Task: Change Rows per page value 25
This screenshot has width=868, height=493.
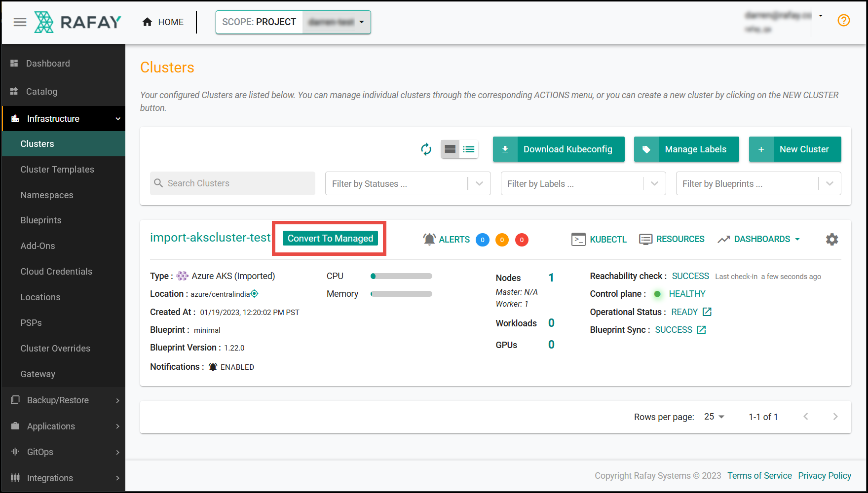Action: (x=714, y=417)
